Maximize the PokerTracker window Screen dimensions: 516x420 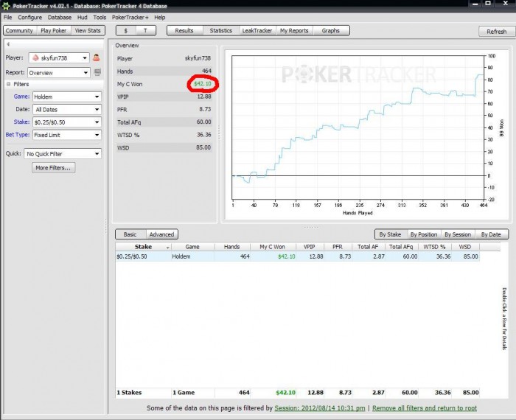pos(488,4)
